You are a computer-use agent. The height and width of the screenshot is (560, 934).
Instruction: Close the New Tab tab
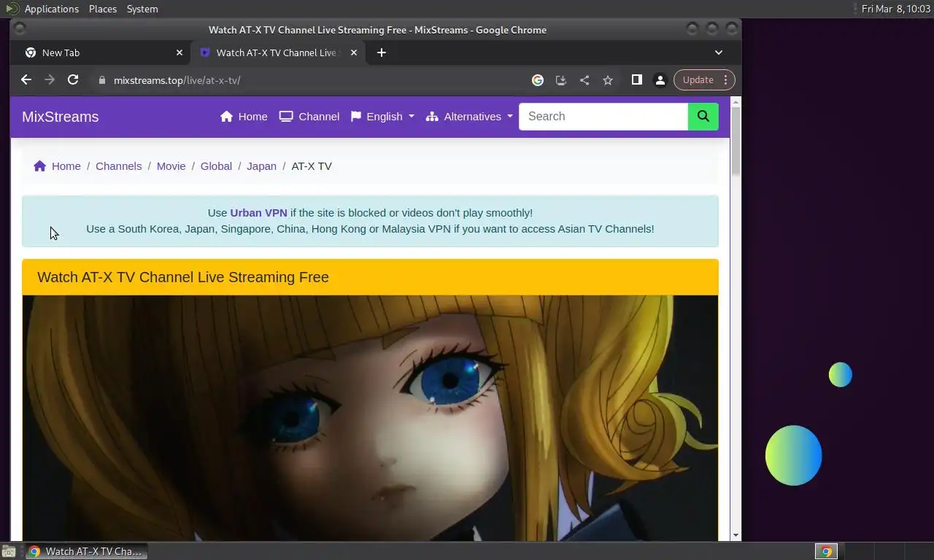coord(180,52)
